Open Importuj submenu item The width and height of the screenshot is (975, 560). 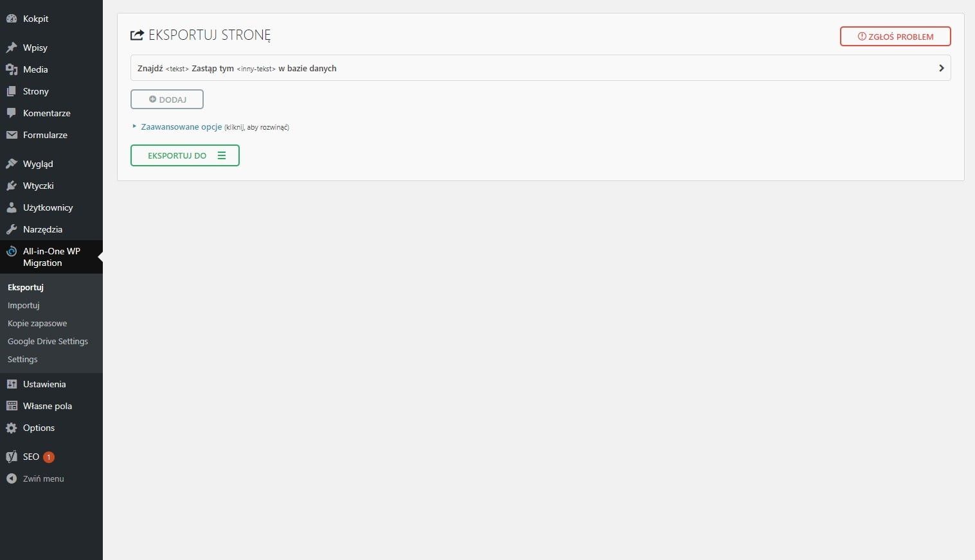click(x=24, y=305)
